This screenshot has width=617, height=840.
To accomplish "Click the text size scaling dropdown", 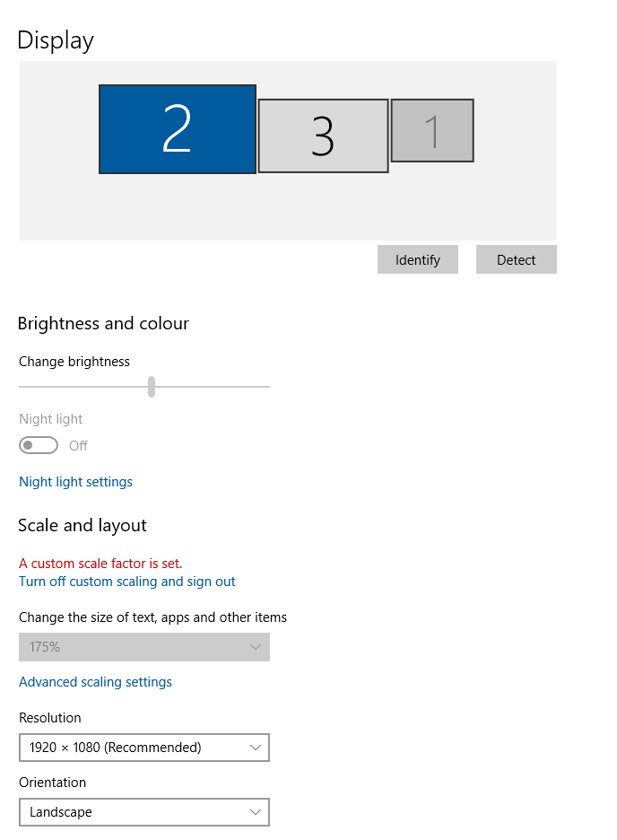I will click(143, 647).
